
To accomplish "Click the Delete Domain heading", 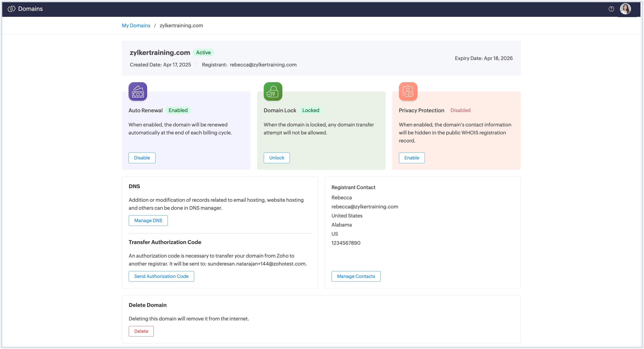I will click(148, 305).
